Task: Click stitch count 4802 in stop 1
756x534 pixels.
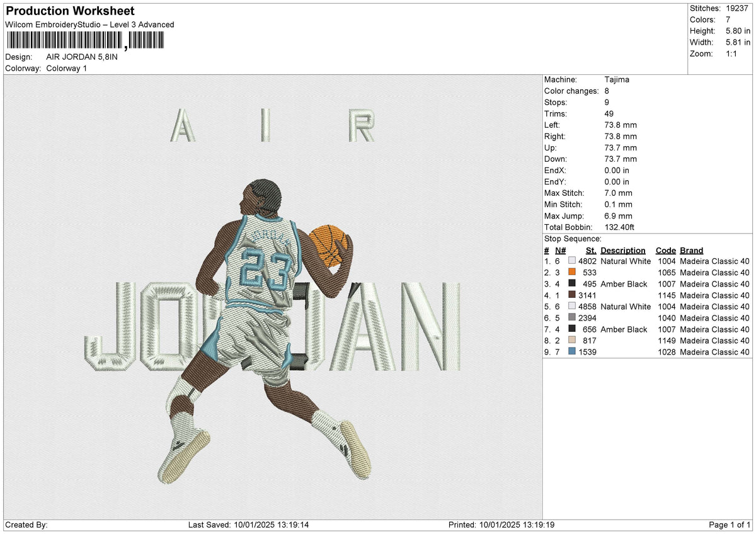Action: 587,261
